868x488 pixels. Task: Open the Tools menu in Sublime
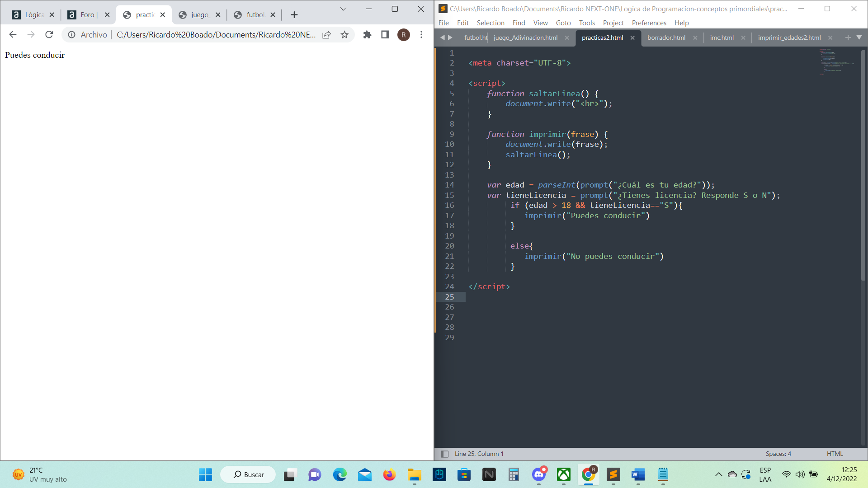587,23
